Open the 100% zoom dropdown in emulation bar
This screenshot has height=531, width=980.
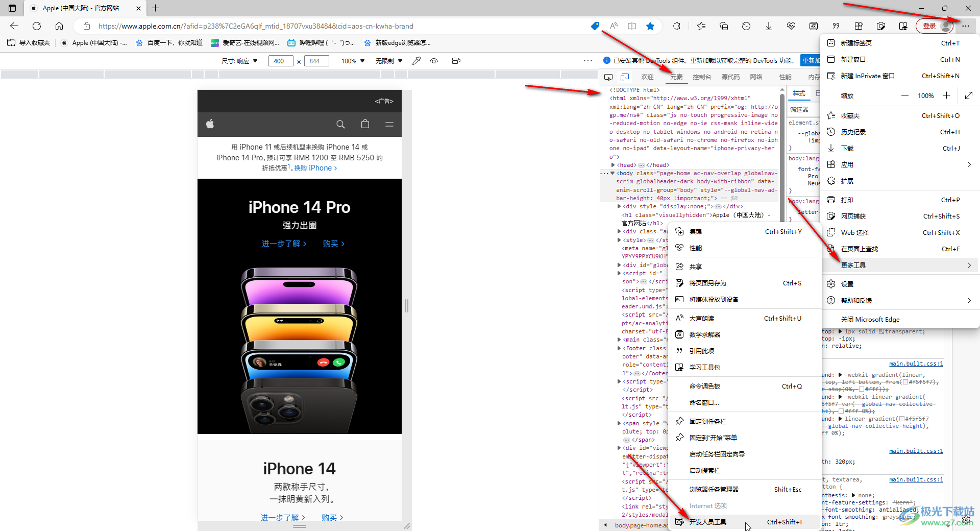353,61
